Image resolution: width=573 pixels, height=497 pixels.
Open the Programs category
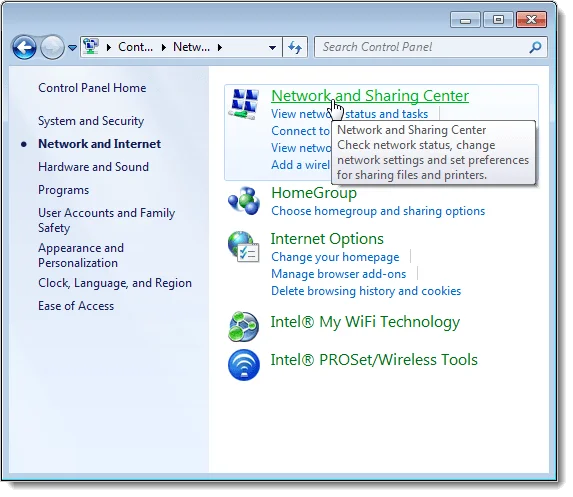tap(64, 190)
